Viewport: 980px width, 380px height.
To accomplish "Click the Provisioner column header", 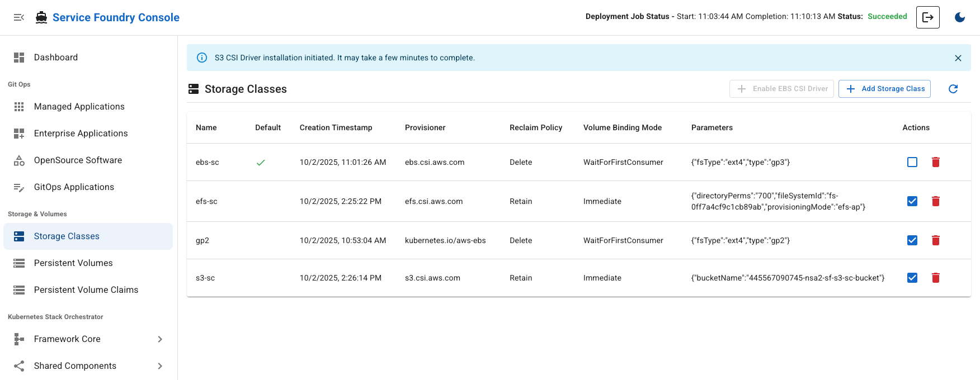I will point(425,127).
